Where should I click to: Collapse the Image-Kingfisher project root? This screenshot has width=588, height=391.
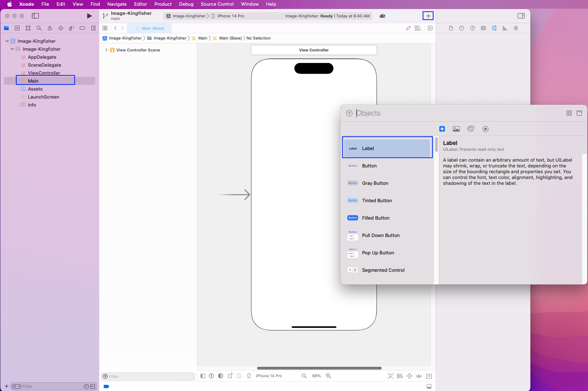point(7,41)
